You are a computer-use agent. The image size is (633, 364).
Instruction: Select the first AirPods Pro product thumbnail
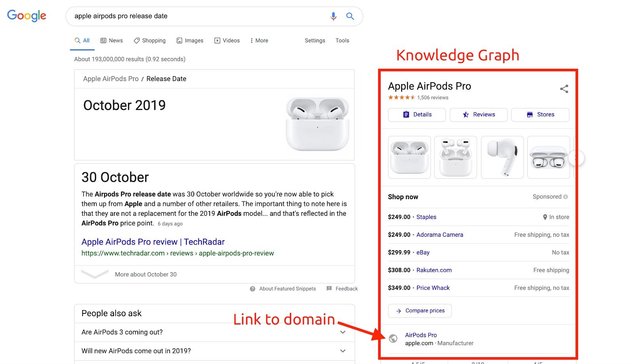409,157
